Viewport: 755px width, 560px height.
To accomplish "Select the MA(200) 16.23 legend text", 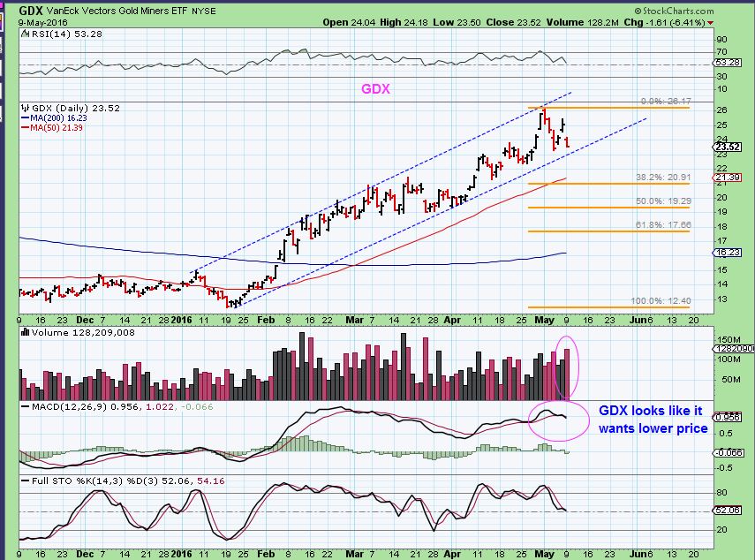I will coord(59,118).
